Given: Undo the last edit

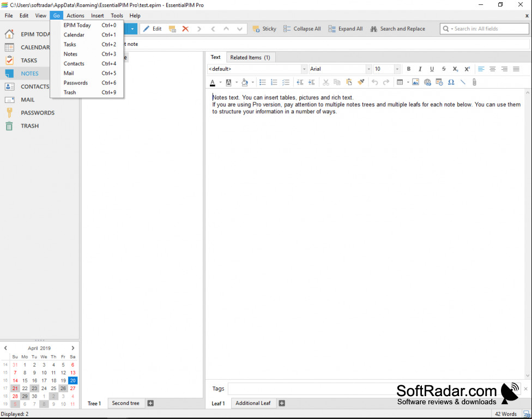Looking at the screenshot, I should click(374, 82).
